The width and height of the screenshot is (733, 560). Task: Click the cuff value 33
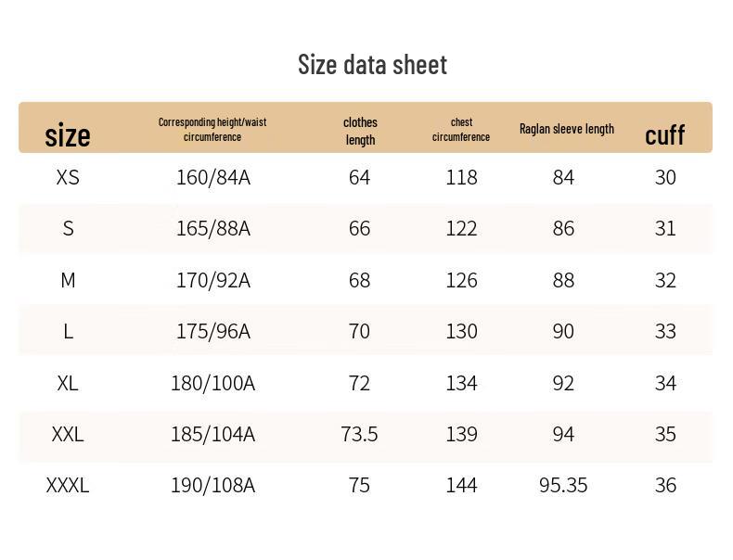coord(665,331)
